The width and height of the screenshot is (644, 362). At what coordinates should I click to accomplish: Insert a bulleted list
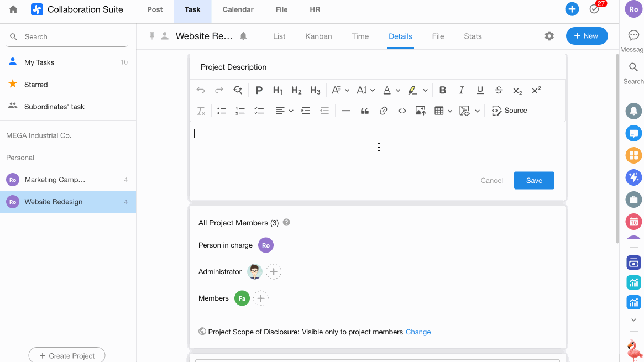tap(222, 111)
